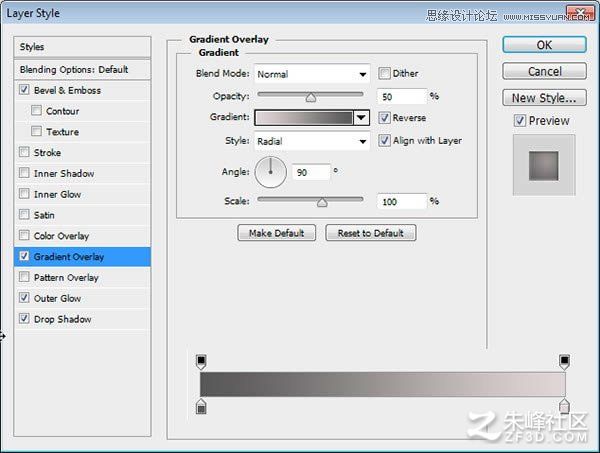This screenshot has height=453, width=600.
Task: Click the Angle dial control
Action: point(271,172)
